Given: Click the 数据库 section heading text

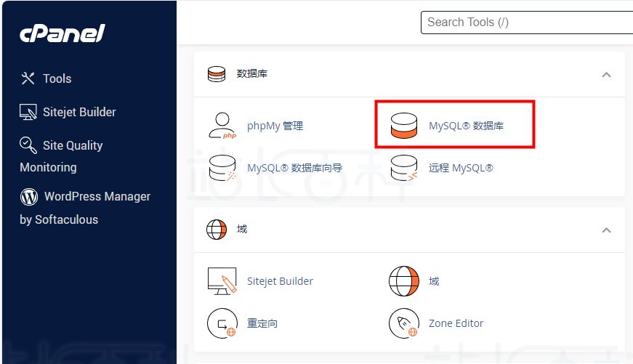Looking at the screenshot, I should (x=252, y=74).
